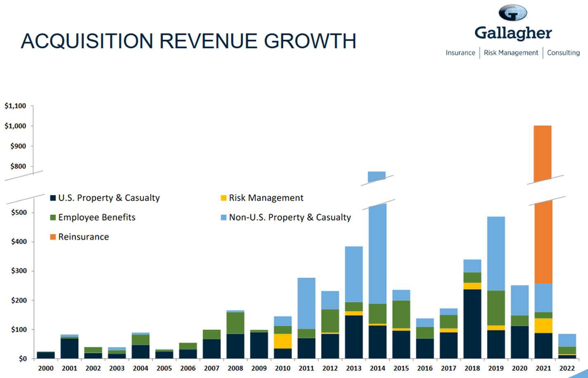This screenshot has width=588, height=378.
Task: Click the yellow Risk Management segment in the 2010 bar
Action: click(283, 341)
